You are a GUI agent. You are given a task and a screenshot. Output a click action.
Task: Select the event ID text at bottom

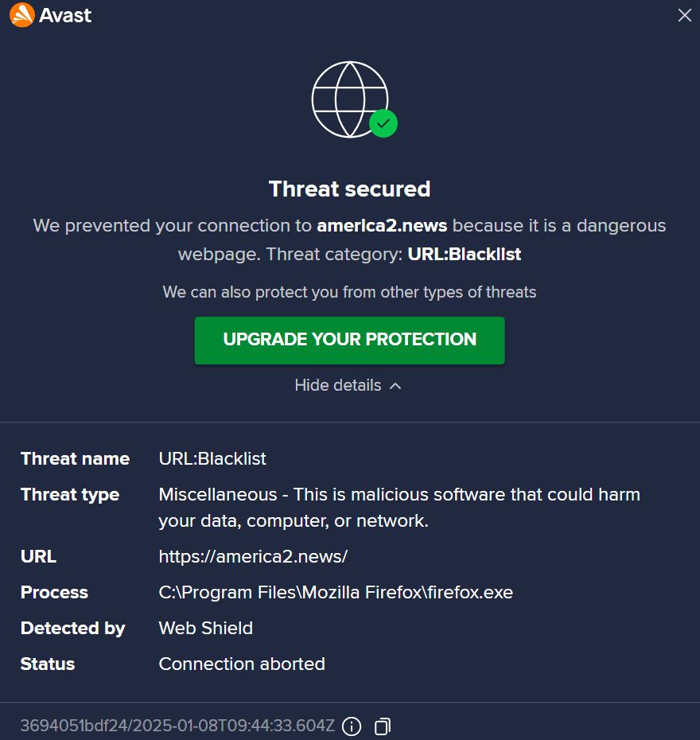[x=177, y=726]
